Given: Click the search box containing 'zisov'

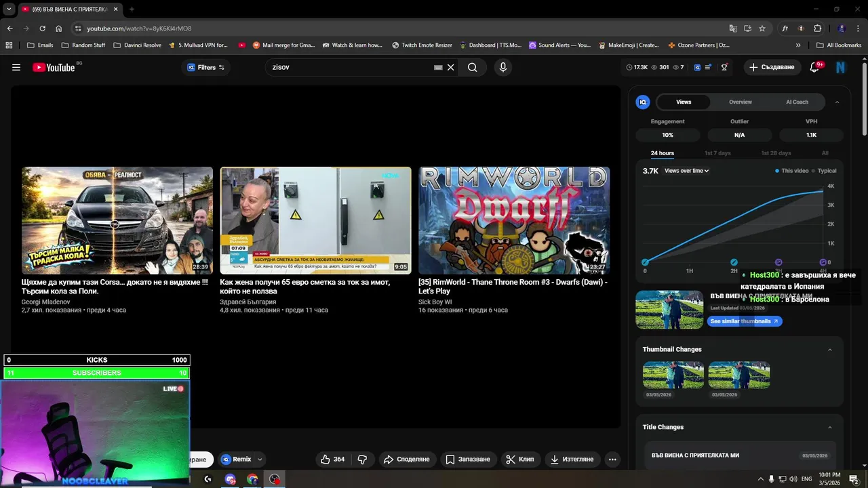Looking at the screenshot, I should [351, 67].
